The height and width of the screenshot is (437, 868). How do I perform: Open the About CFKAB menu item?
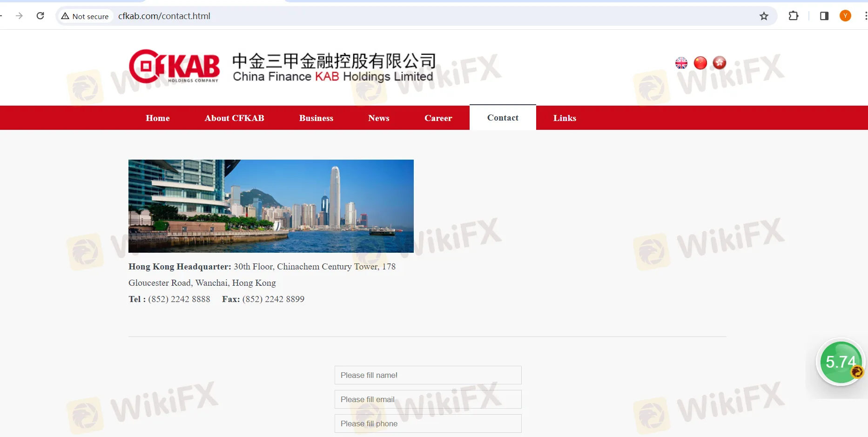pyautogui.click(x=235, y=118)
